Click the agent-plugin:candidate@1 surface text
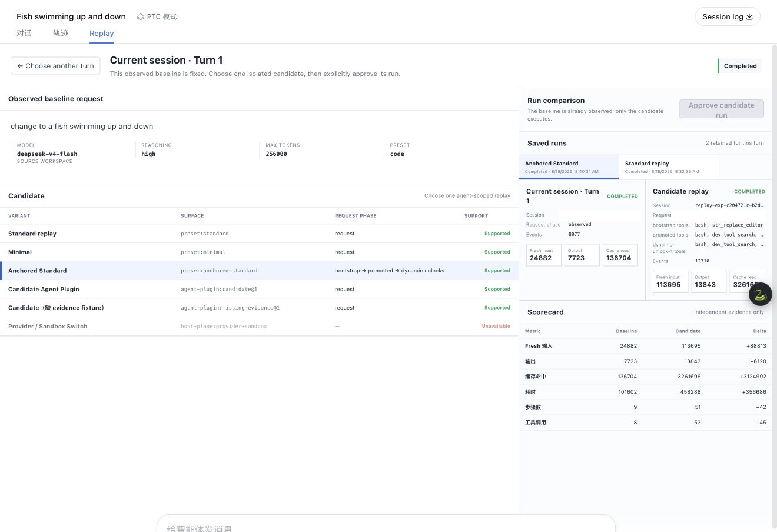777x532 pixels. [x=219, y=289]
